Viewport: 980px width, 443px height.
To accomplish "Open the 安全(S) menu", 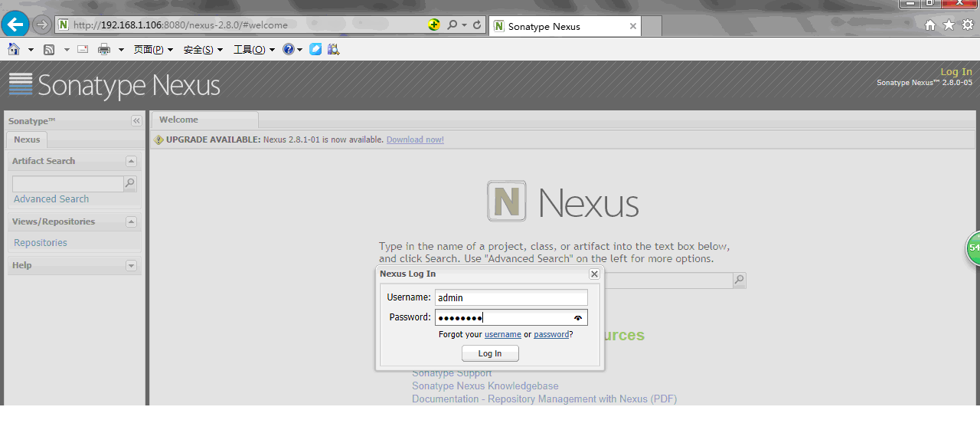I will click(x=203, y=50).
